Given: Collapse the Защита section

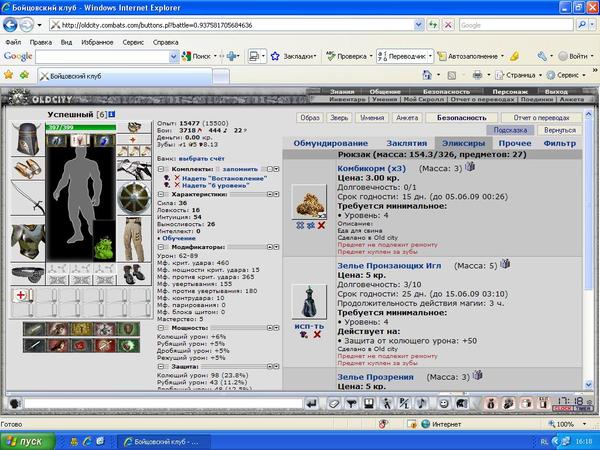Looking at the screenshot, I should tap(161, 367).
